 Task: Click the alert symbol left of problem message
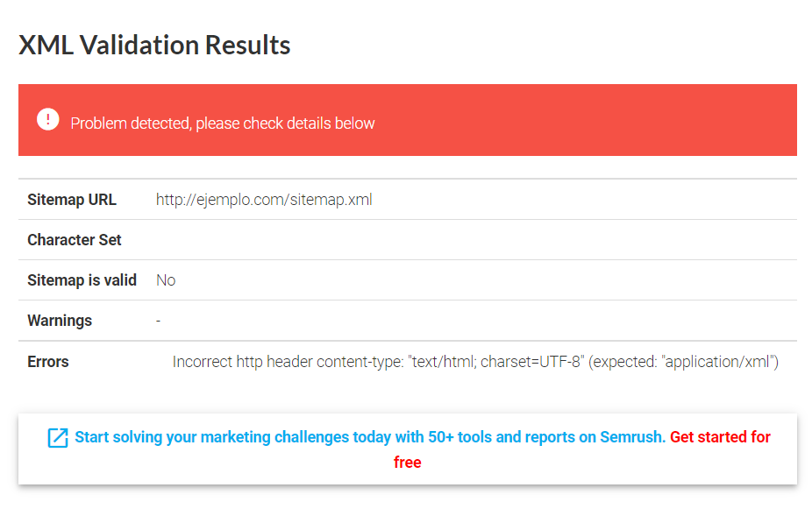coord(47,119)
